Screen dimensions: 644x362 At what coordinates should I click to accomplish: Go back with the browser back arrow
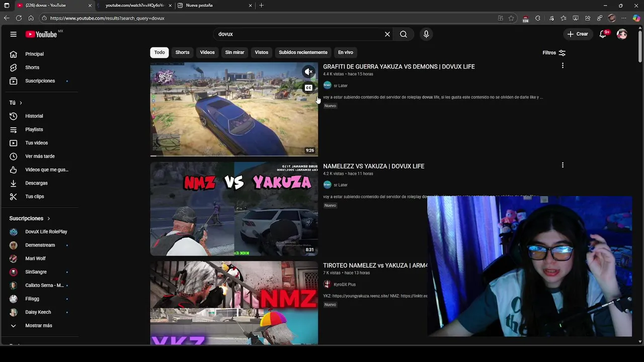tap(7, 18)
